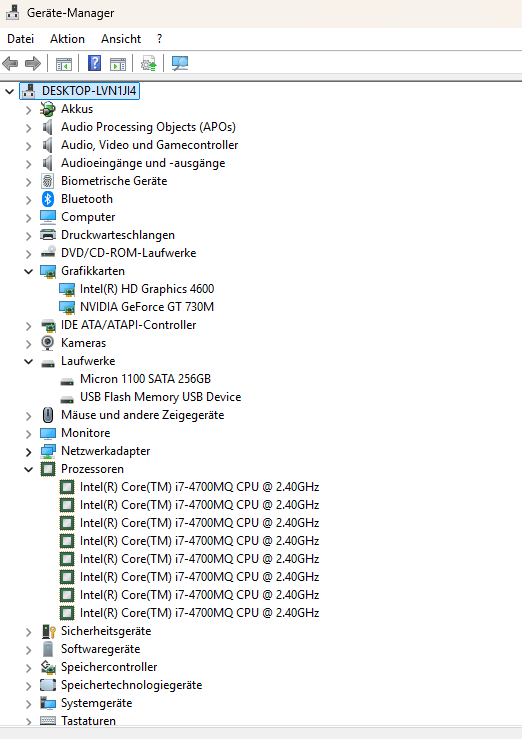Select Mäuse und andere Zeigegeräte label
Screen dimensions: 522x739
pyautogui.click(x=142, y=415)
